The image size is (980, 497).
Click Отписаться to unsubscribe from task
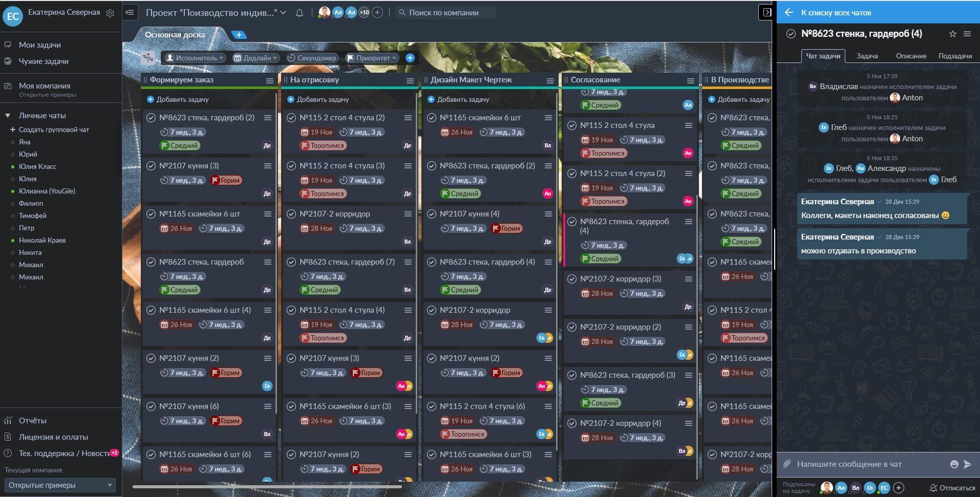(952, 488)
